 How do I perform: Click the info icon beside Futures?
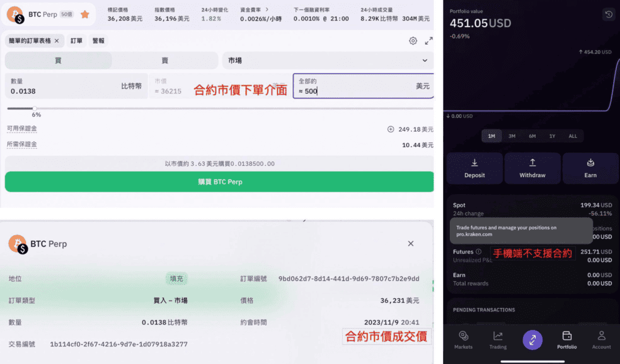coord(478,252)
